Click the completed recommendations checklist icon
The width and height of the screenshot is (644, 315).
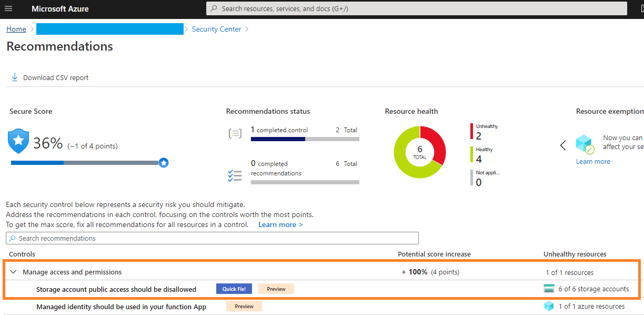(x=235, y=175)
